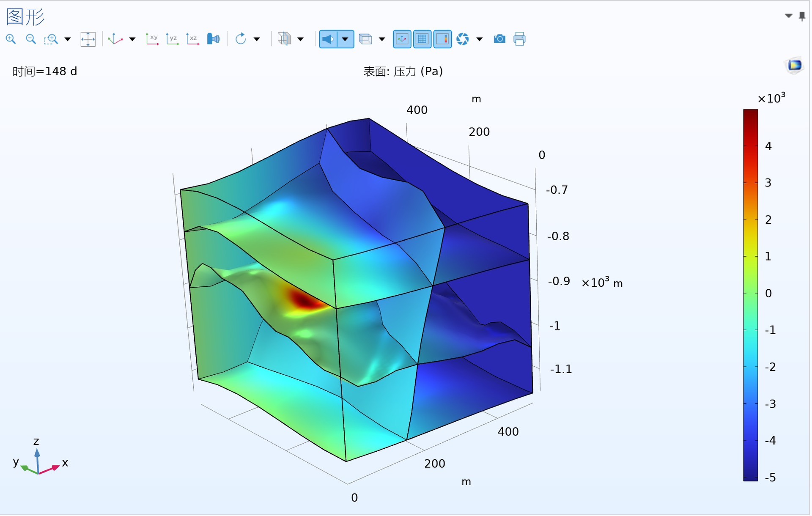The image size is (812, 516).
Task: Toggle the grid display button
Action: tap(422, 39)
